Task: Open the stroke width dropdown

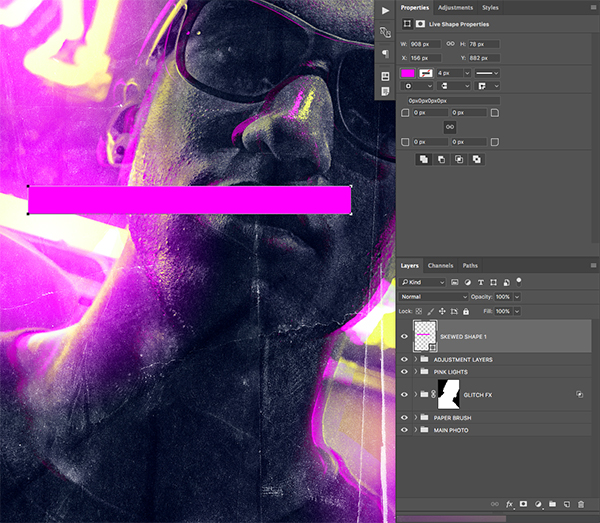Action: (x=467, y=73)
